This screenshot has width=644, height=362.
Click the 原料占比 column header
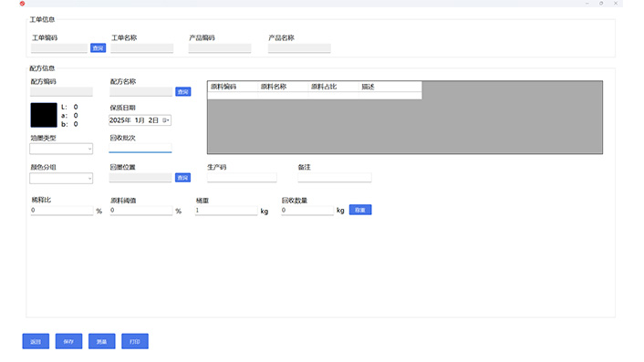[333, 87]
